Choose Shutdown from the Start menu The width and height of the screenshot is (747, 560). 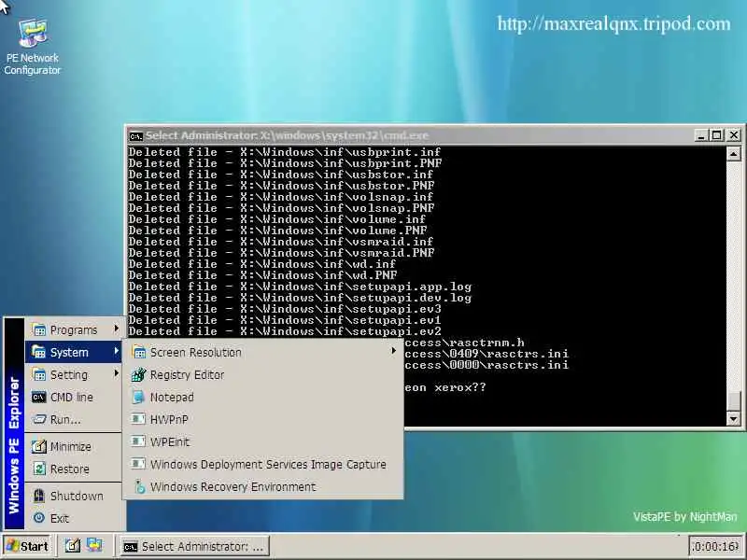75,496
